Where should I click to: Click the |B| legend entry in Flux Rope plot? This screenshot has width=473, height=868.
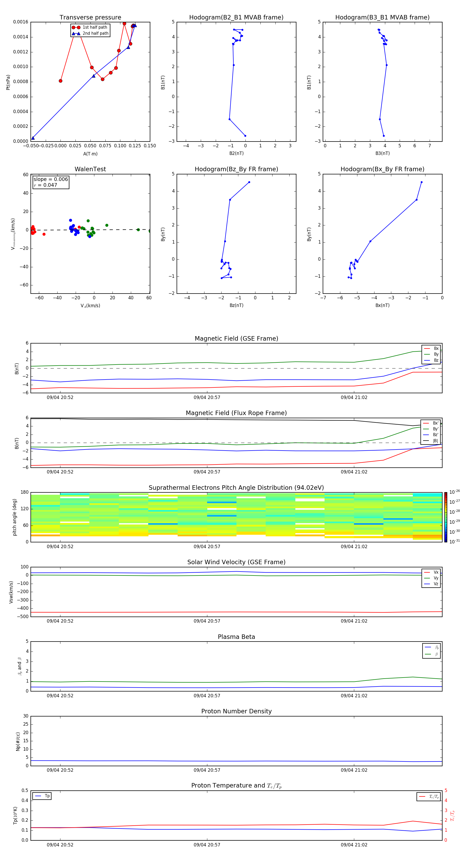point(431,441)
